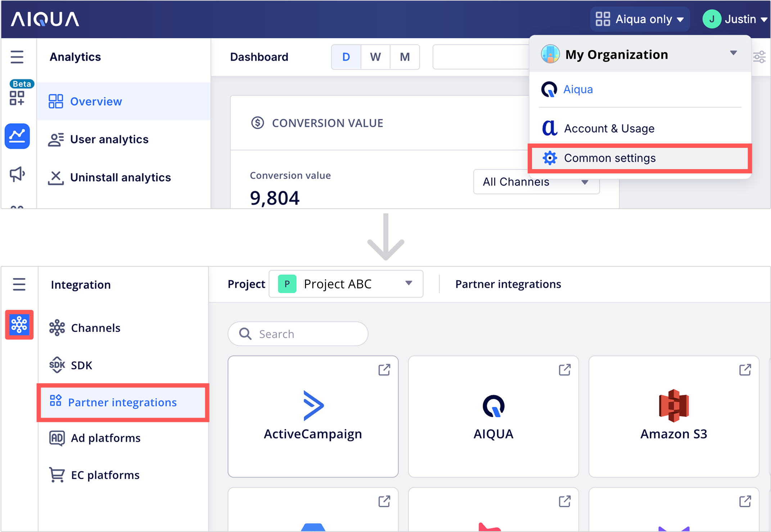The width and height of the screenshot is (771, 532).
Task: Select the Analytics chart sidebar icon
Action: click(17, 136)
